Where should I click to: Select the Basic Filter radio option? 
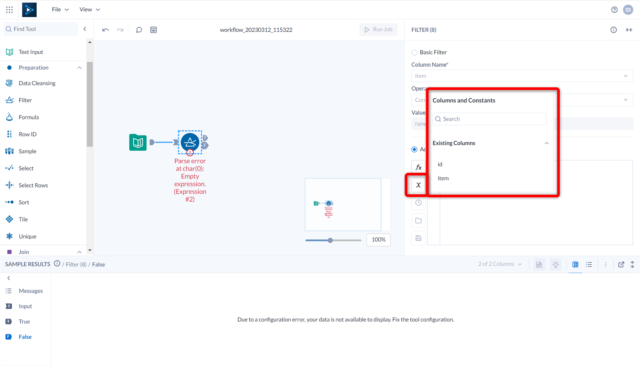pos(414,52)
